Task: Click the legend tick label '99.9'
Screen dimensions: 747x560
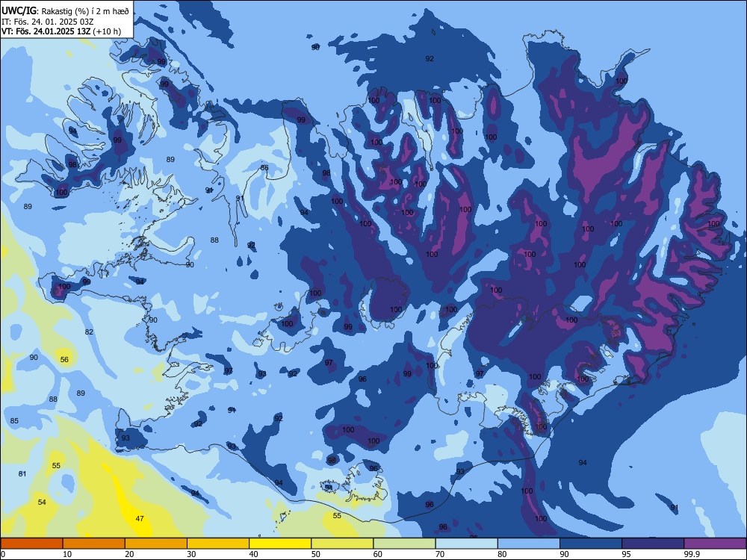Action: click(692, 554)
